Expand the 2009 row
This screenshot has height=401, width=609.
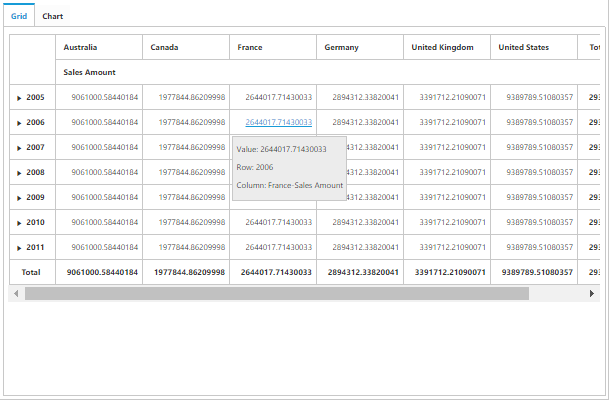(x=19, y=198)
